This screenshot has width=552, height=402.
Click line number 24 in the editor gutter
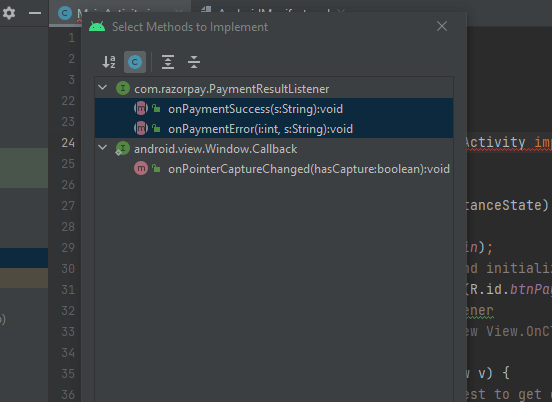pyautogui.click(x=68, y=143)
